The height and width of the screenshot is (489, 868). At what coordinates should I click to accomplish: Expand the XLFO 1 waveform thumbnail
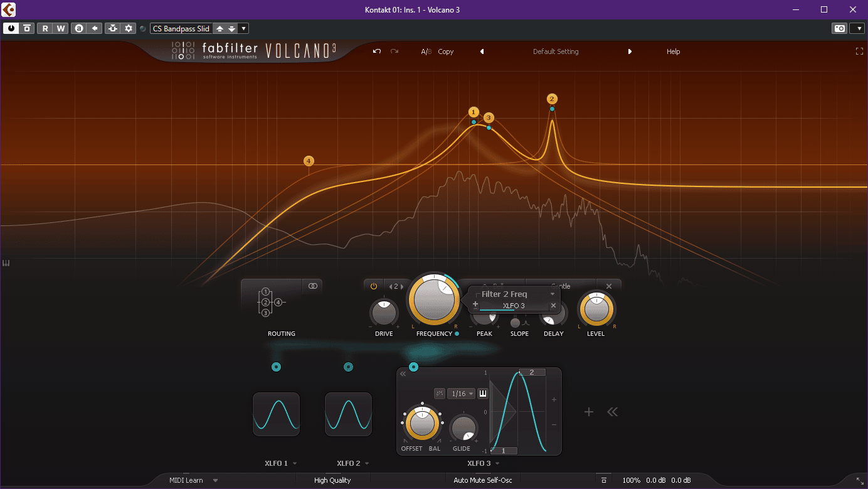point(276,414)
